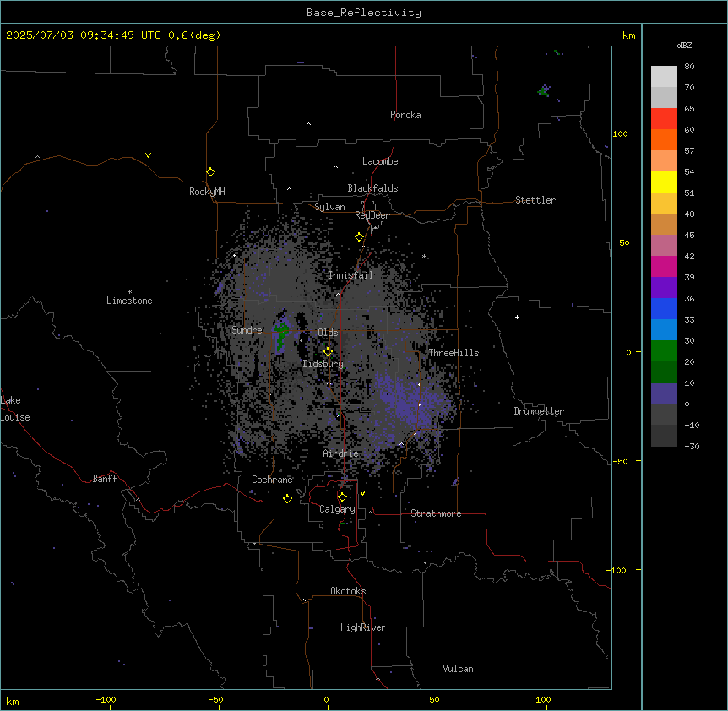
Task: Click the -30 value in dBZ legend
Action: click(692, 446)
